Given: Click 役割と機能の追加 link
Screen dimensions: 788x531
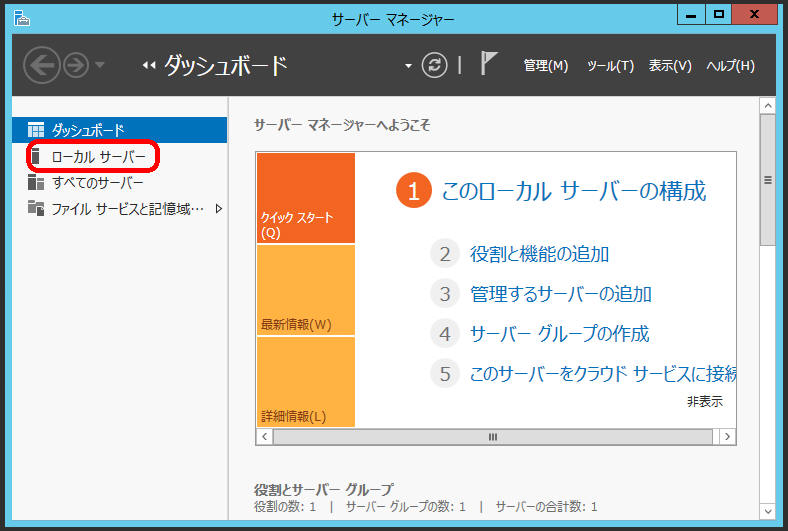Looking at the screenshot, I should point(539,254).
